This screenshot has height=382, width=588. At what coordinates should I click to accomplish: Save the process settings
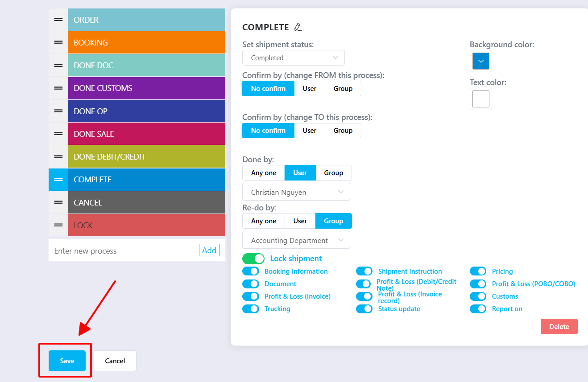point(67,361)
